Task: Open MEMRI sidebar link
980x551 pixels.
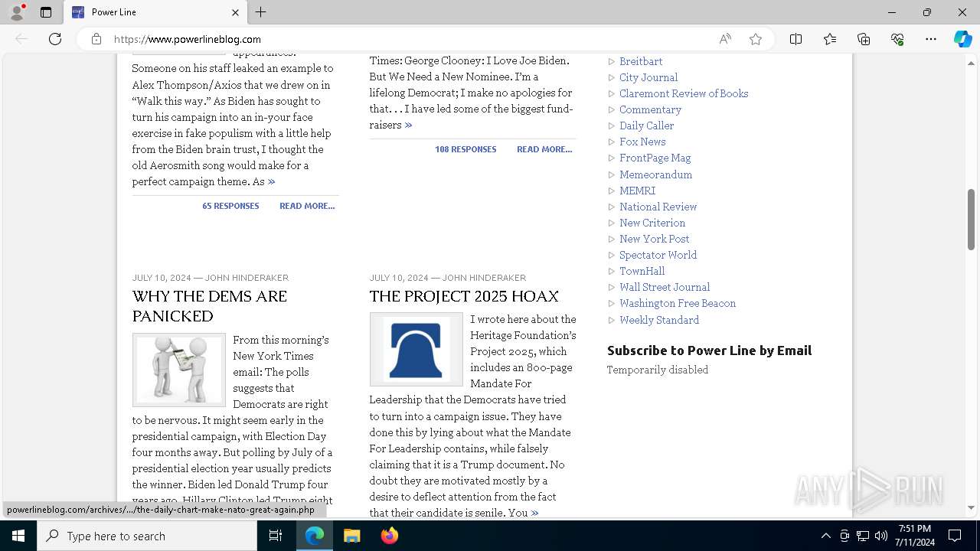Action: [x=638, y=191]
